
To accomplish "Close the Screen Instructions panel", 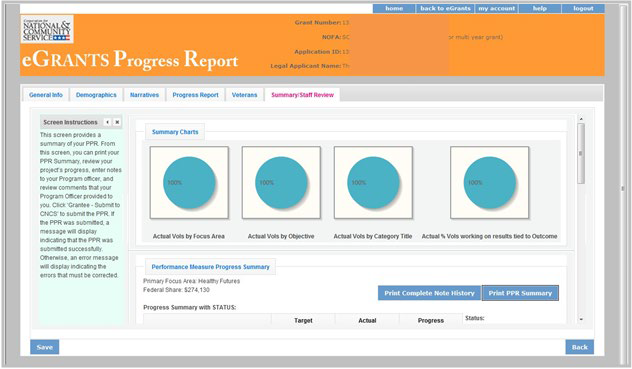I will 117,122.
